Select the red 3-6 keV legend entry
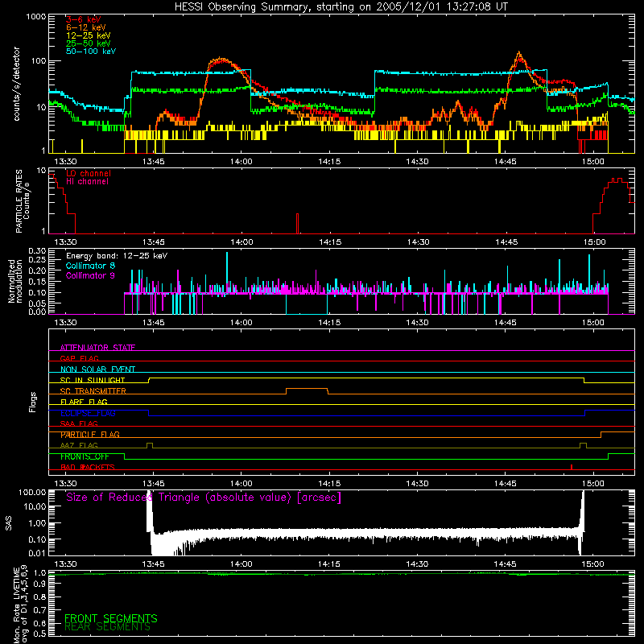Image resolution: width=644 pixels, height=644 pixels. (x=84, y=19)
